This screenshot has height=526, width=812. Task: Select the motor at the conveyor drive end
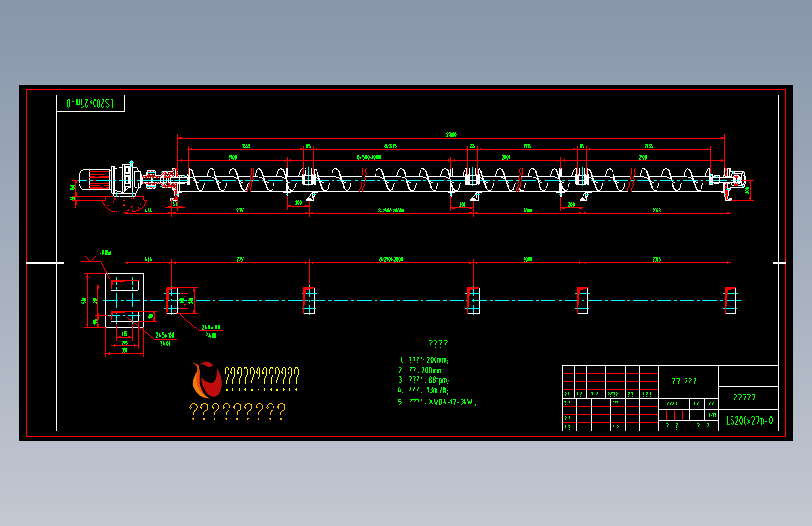tap(94, 179)
